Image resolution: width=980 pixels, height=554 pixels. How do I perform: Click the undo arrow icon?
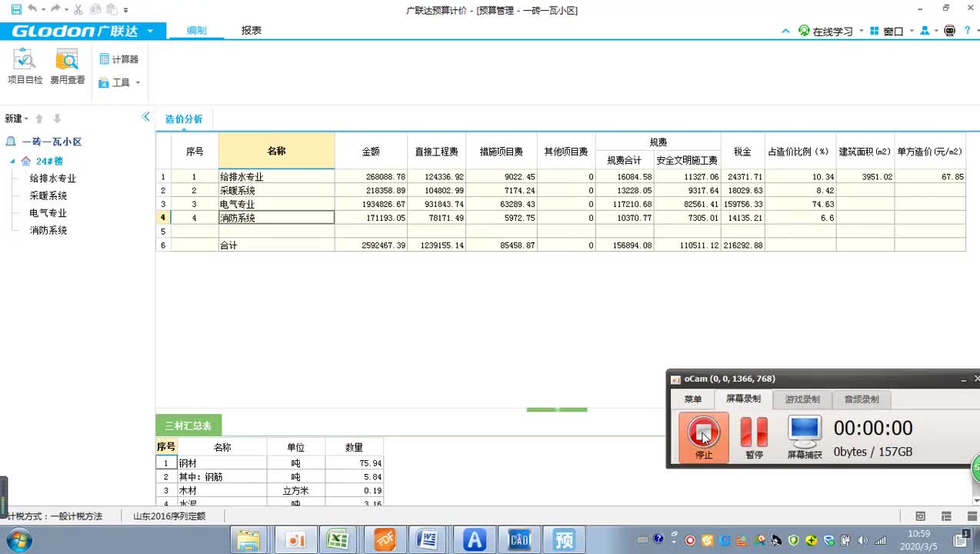[x=32, y=9]
